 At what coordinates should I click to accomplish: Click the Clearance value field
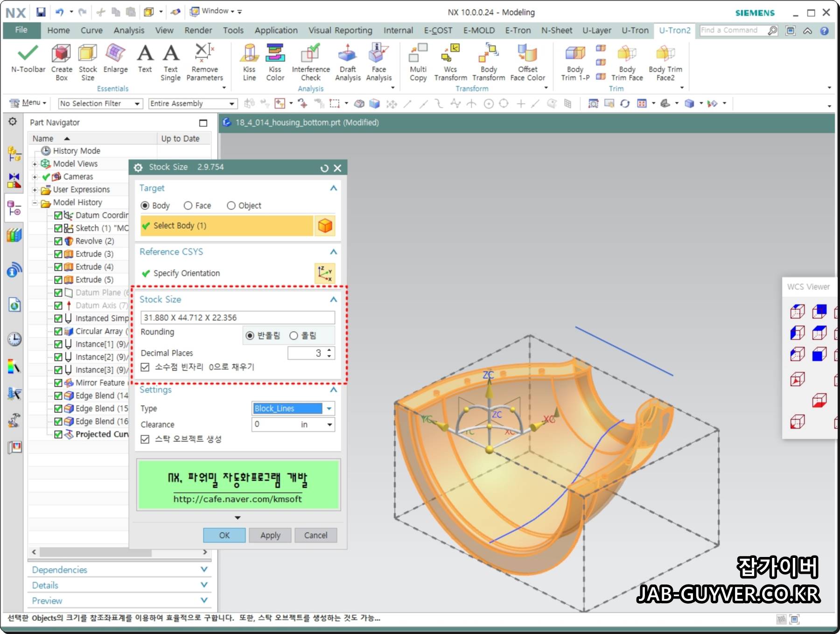pos(276,424)
